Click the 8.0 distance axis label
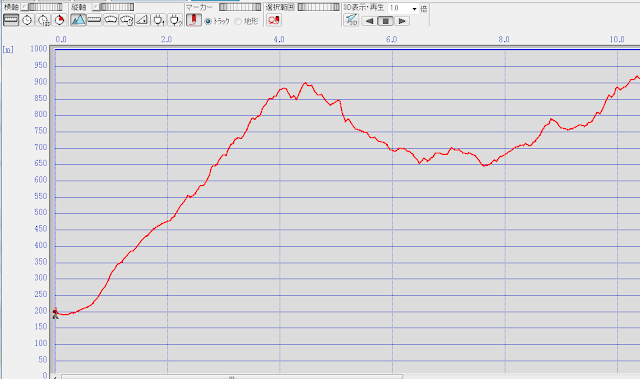Viewport: 640px width, 379px height. click(x=504, y=39)
